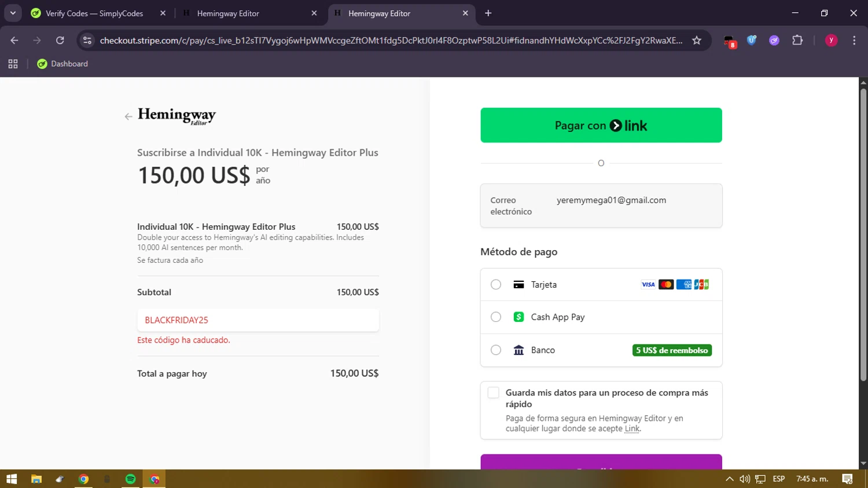The height and width of the screenshot is (488, 868).
Task: Open the Chrome profile avatar
Action: pyautogui.click(x=831, y=40)
